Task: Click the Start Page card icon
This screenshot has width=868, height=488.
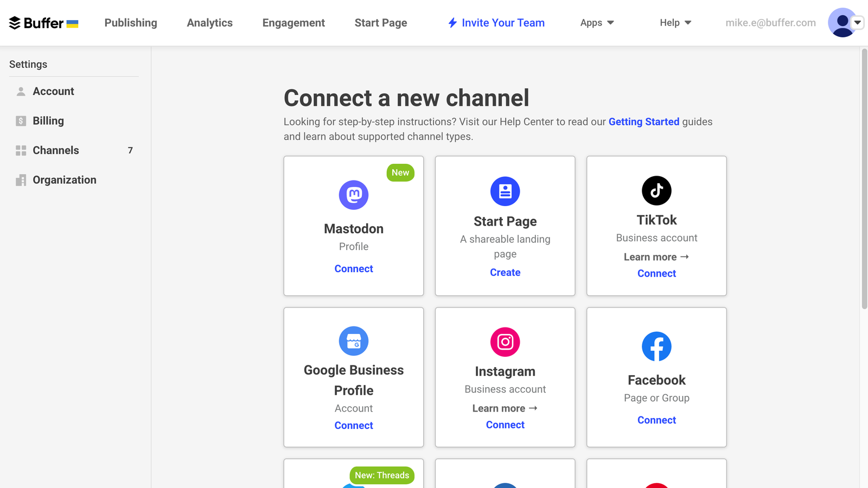Action: (505, 191)
